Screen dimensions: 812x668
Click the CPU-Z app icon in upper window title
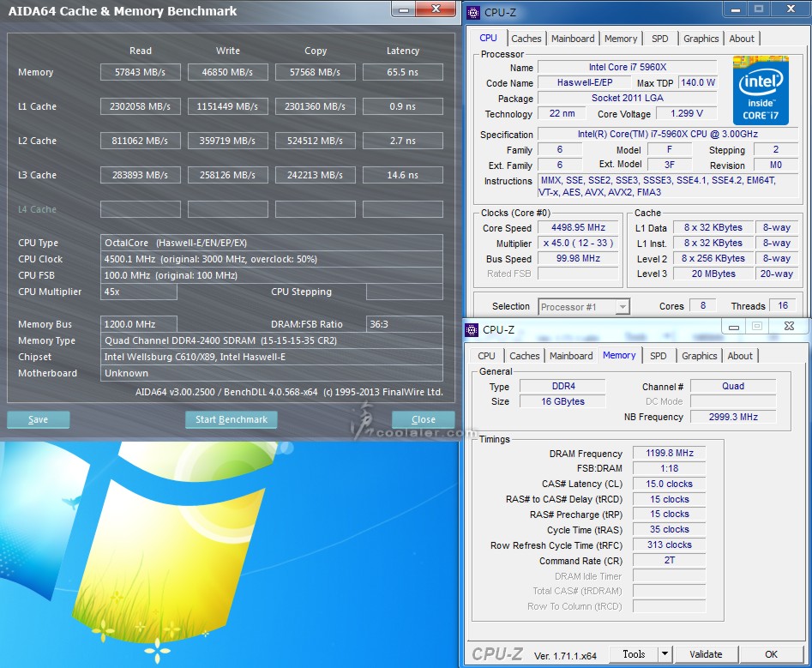[472, 12]
